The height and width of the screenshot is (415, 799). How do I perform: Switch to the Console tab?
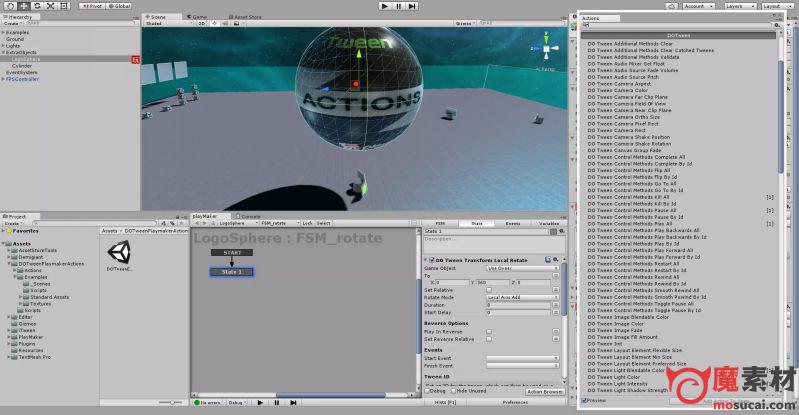tap(249, 216)
